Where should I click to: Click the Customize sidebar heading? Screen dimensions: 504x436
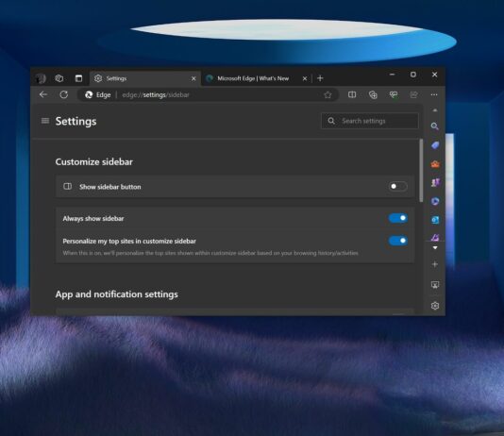(x=93, y=161)
